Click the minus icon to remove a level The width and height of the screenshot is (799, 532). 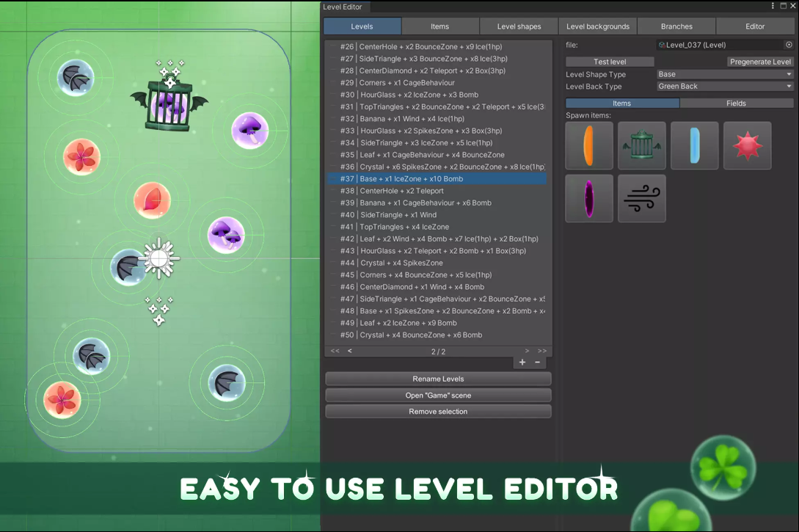click(537, 362)
